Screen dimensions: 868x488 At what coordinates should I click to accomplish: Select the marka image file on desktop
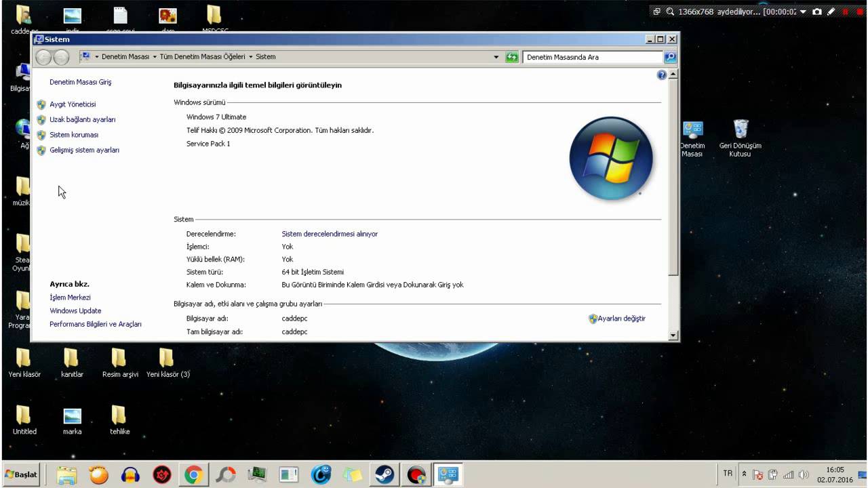72,421
